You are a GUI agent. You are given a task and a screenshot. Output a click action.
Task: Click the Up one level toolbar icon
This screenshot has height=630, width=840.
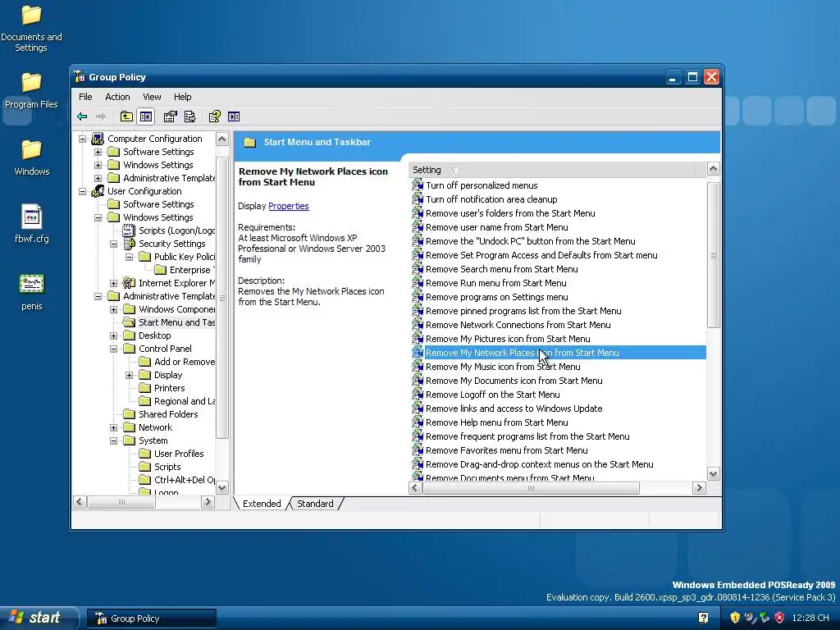pos(126,116)
